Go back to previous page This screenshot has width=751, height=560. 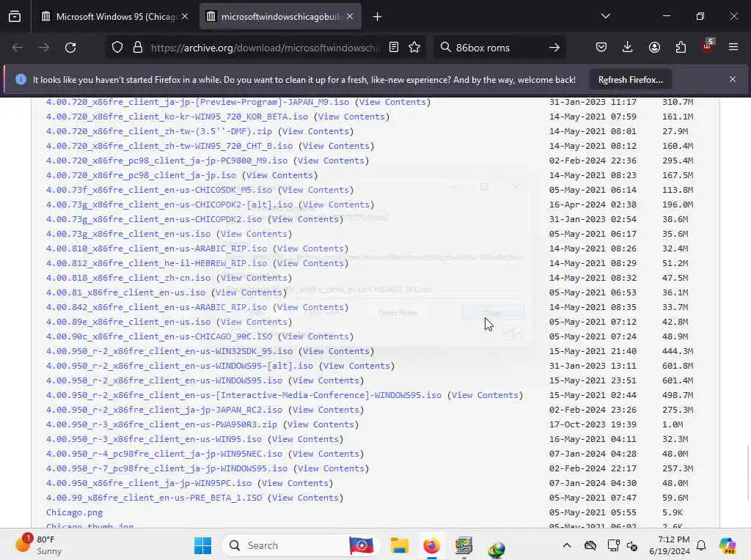click(x=18, y=48)
